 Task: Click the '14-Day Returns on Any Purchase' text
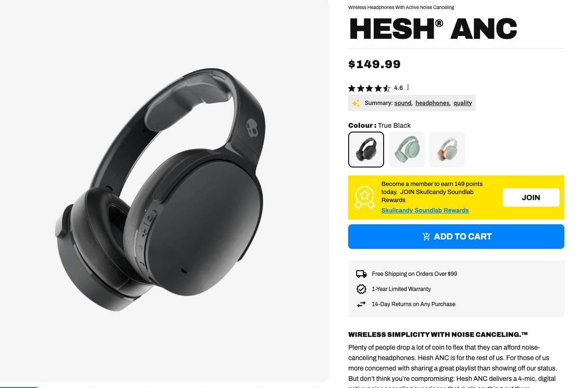click(413, 304)
